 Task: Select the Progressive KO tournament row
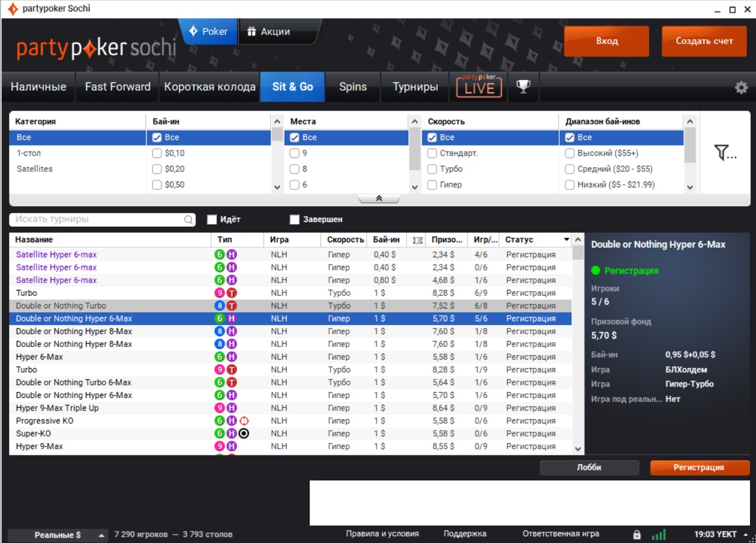(x=290, y=421)
